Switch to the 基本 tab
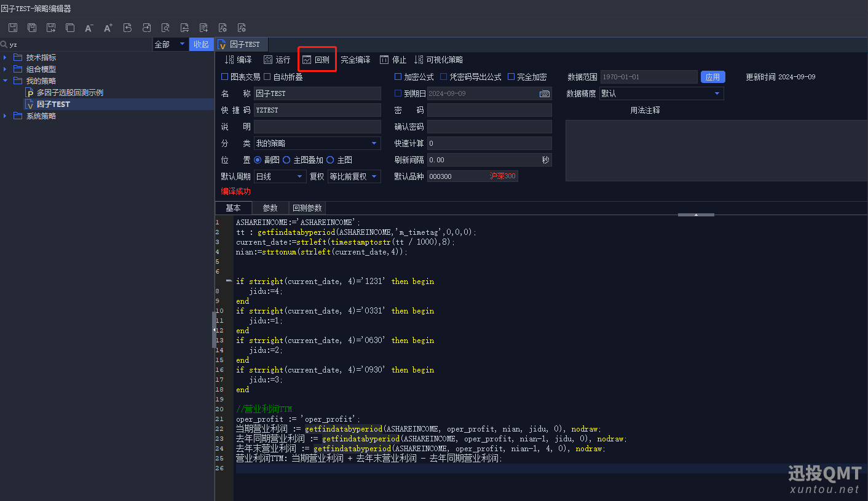868x501 pixels. coord(234,208)
